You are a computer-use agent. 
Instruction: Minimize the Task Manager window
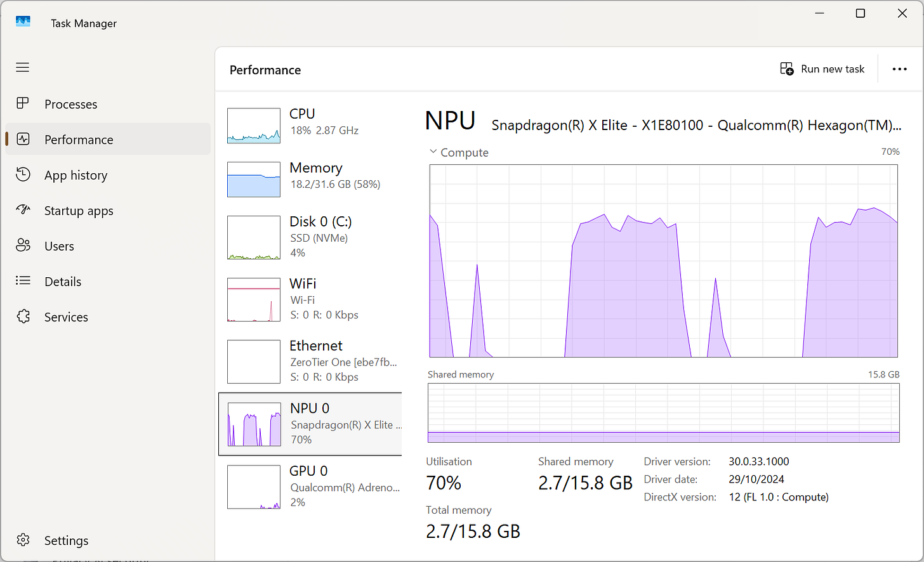[819, 13]
